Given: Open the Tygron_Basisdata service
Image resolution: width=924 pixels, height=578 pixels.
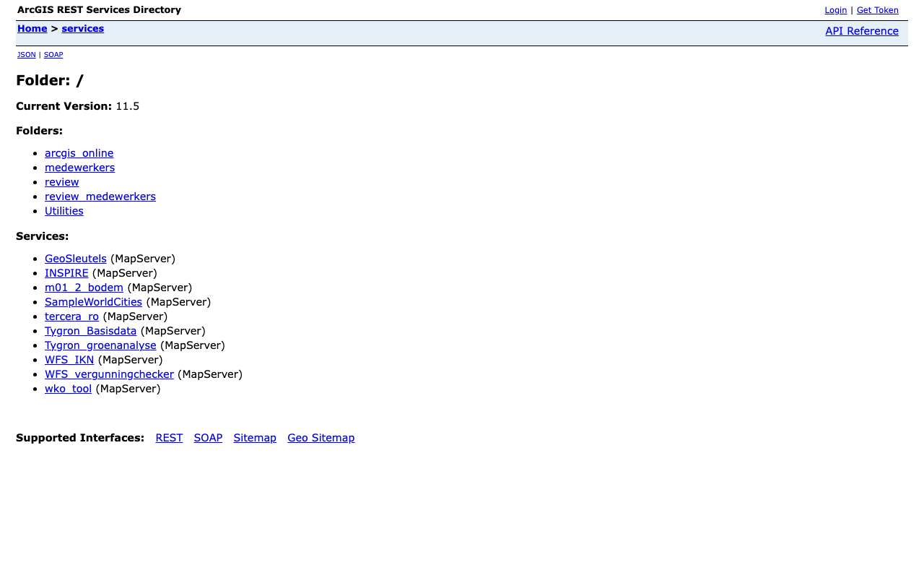Looking at the screenshot, I should (x=90, y=331).
